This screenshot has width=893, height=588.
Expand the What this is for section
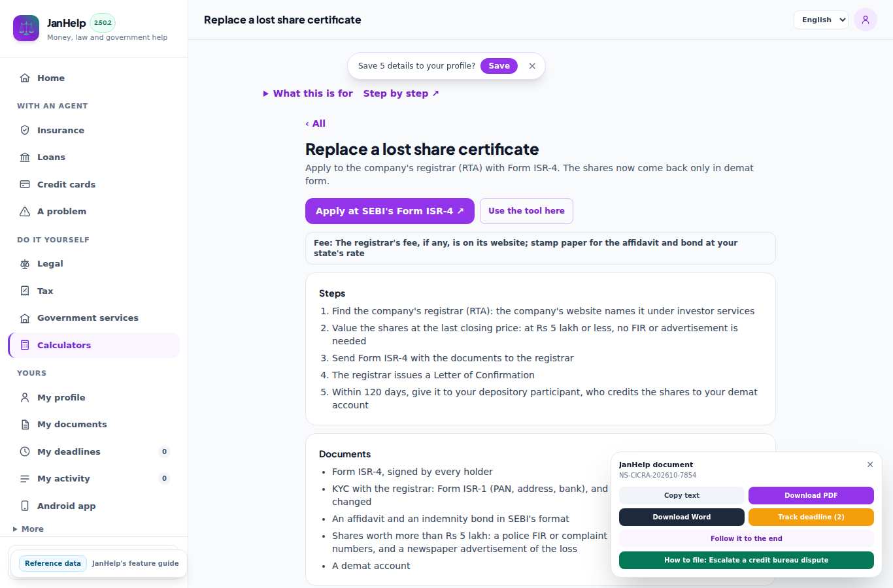(x=308, y=93)
